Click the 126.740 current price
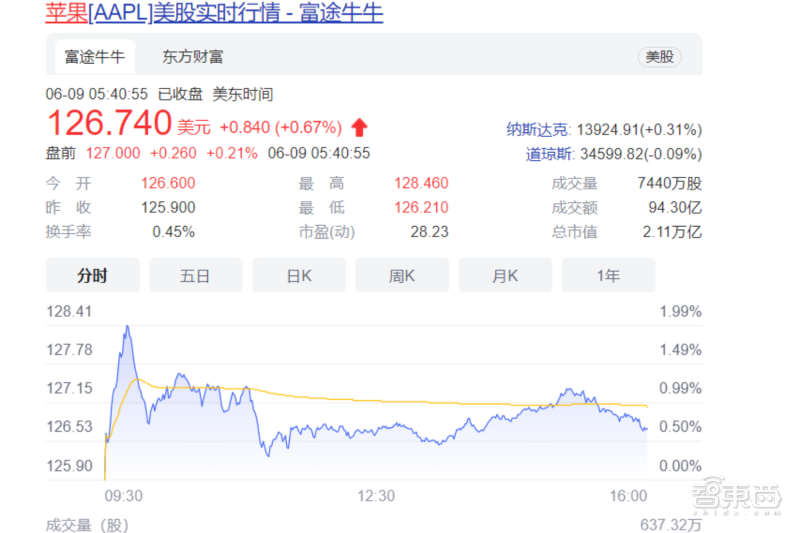 click(x=109, y=123)
